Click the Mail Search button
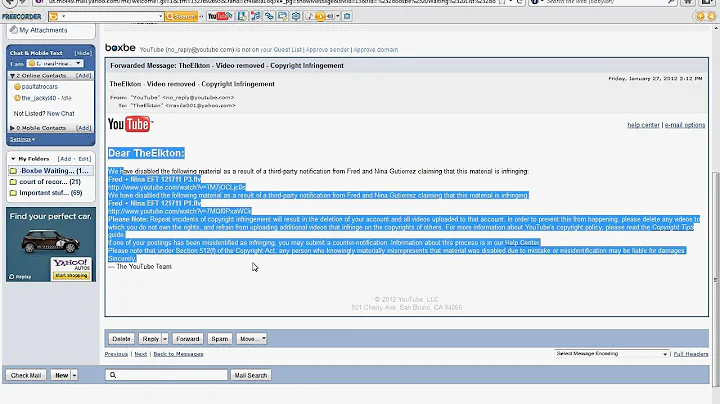Screen dimensions: 720x404 point(251,376)
